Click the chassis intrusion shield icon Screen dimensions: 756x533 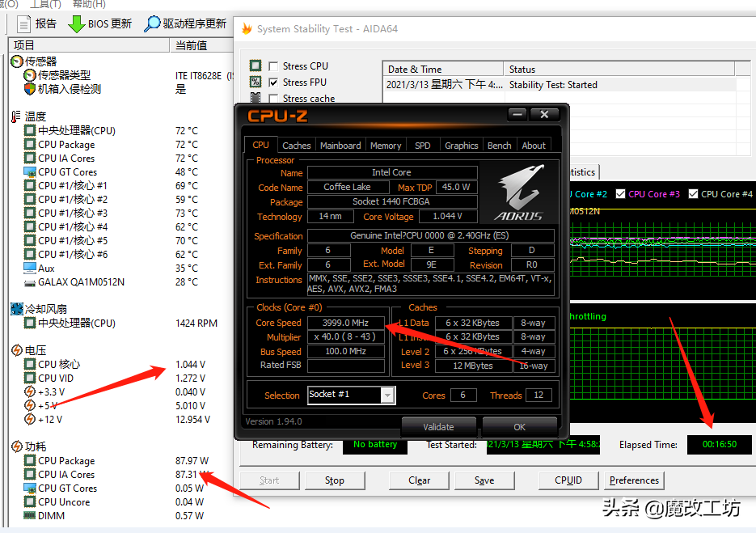click(30, 89)
